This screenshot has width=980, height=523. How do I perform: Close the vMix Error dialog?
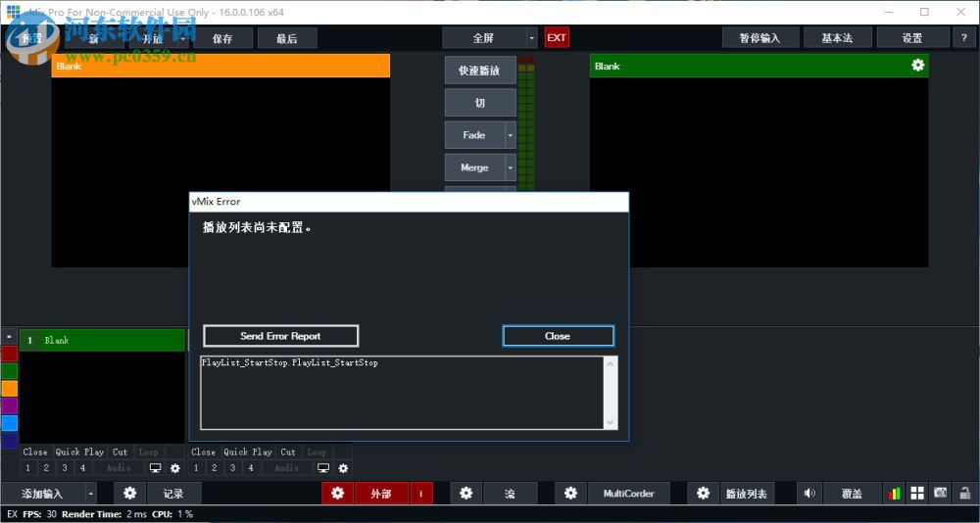pyautogui.click(x=558, y=336)
